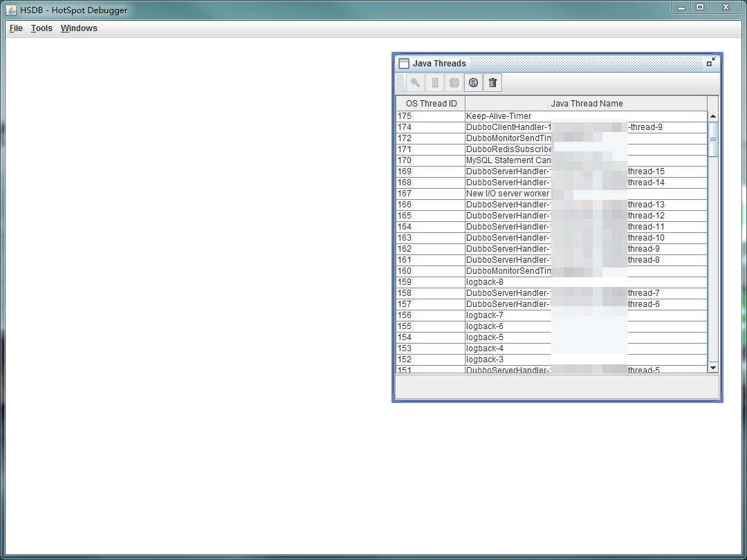Viewport: 747px width, 560px height.
Task: Select OS thread ID 171 cell
Action: [x=431, y=149]
